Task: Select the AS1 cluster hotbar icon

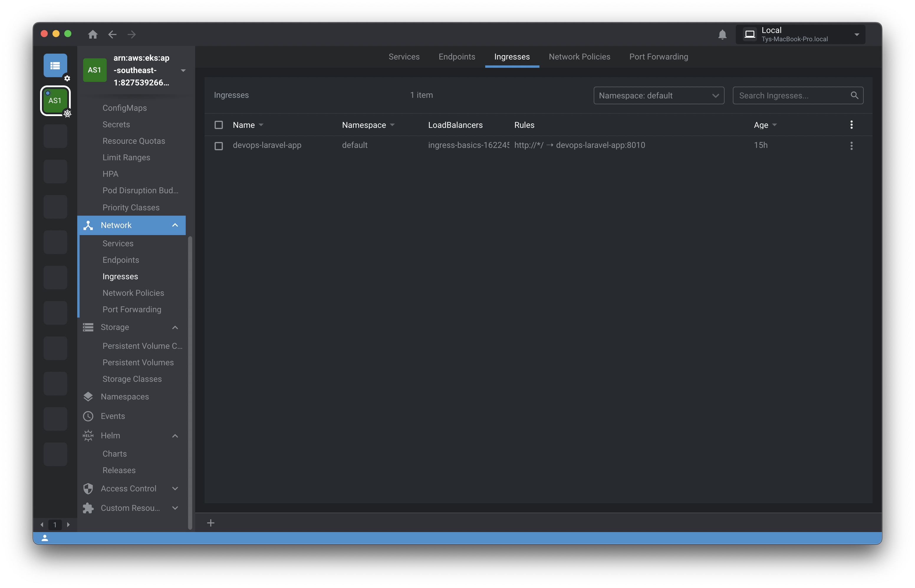Action: 55,100
